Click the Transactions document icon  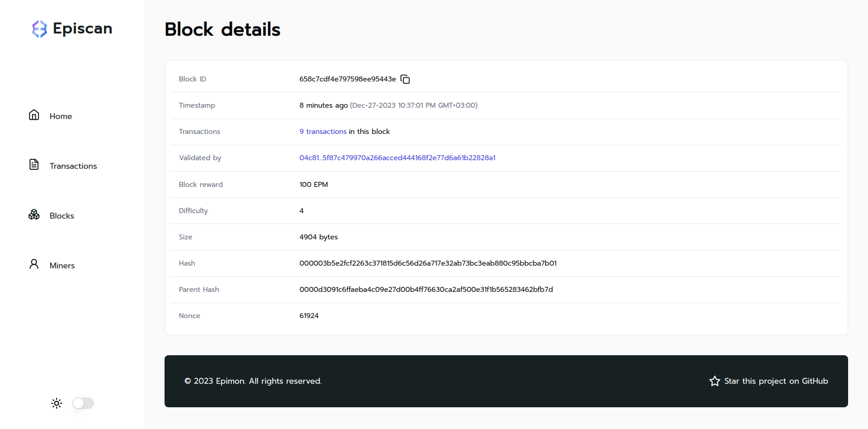pos(34,164)
